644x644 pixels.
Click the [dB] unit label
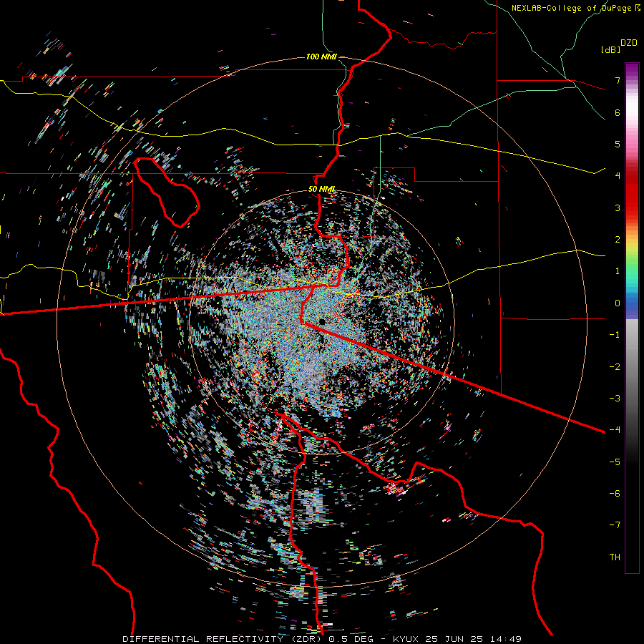pyautogui.click(x=610, y=49)
